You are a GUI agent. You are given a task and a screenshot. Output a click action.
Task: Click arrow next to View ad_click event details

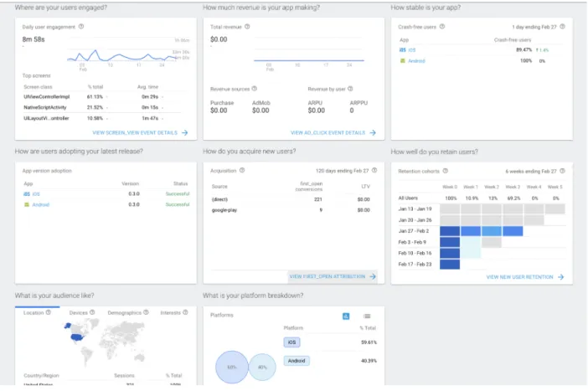[373, 133]
